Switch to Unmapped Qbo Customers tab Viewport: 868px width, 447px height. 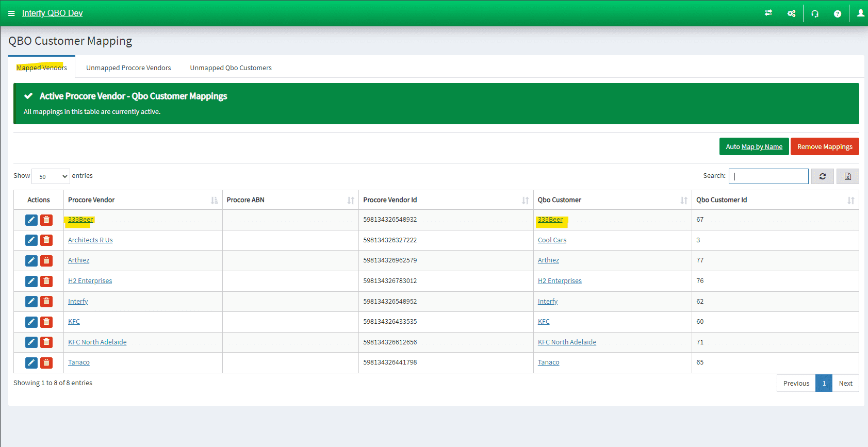(x=231, y=68)
